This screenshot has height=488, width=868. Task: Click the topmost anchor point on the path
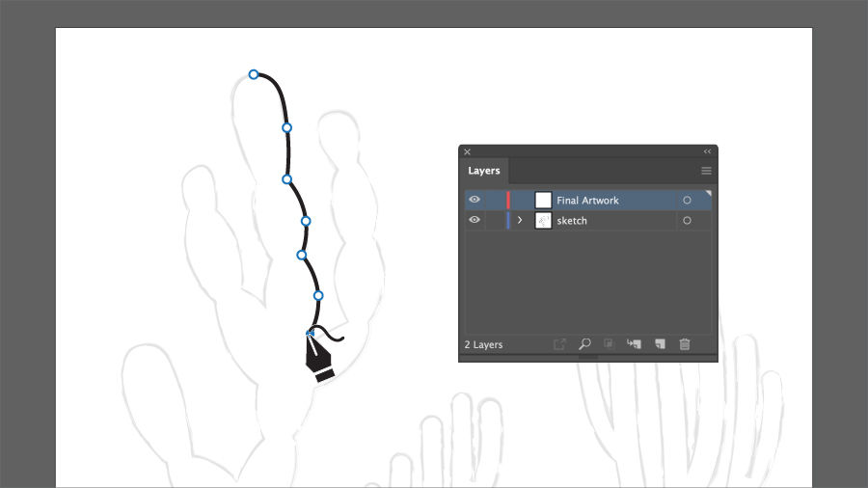pos(254,74)
